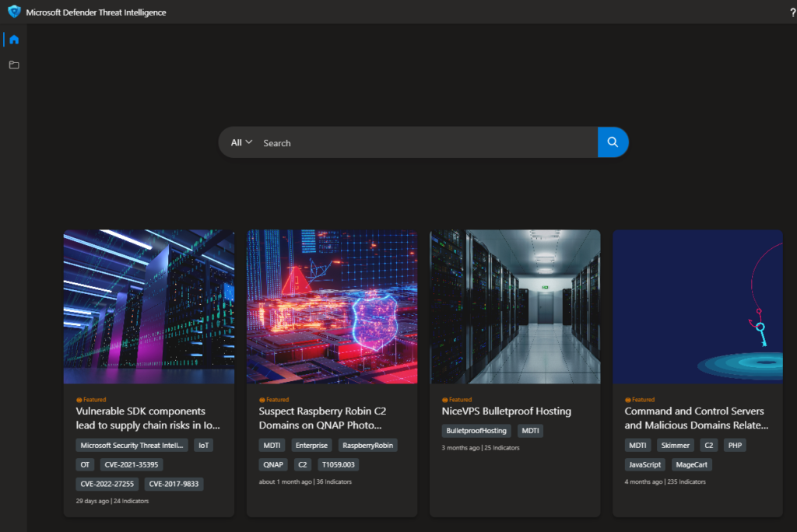Click the Featured label on Command and Control card

point(640,399)
